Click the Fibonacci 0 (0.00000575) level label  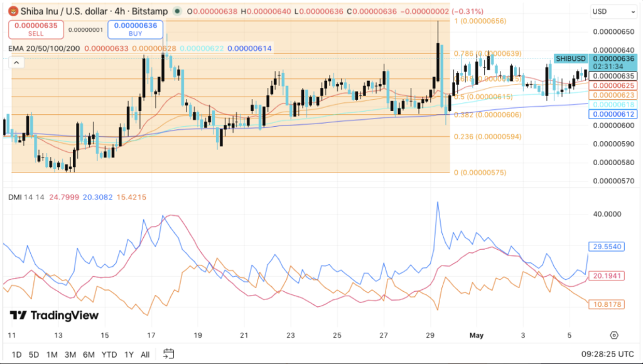pyautogui.click(x=480, y=173)
